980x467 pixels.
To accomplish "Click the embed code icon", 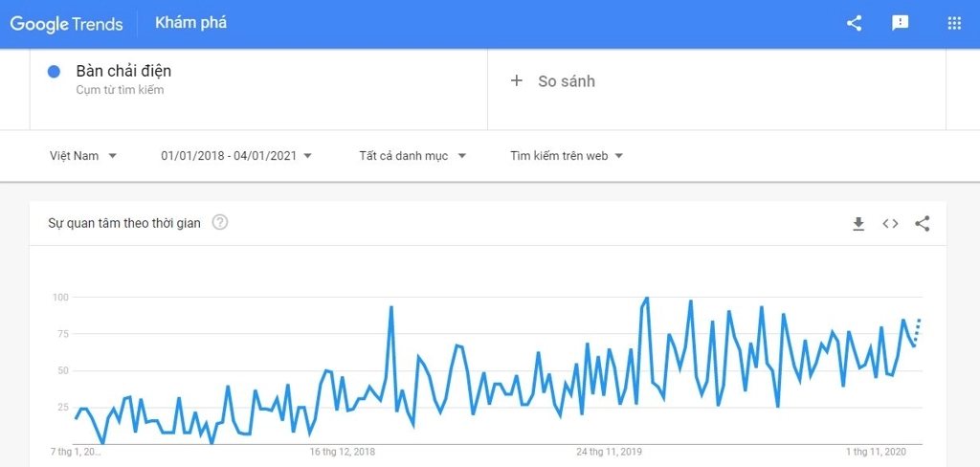I will [890, 224].
